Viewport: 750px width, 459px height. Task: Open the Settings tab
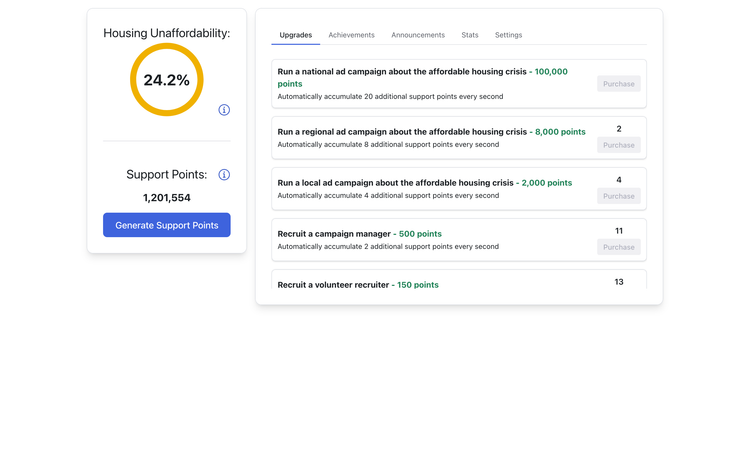(x=508, y=35)
